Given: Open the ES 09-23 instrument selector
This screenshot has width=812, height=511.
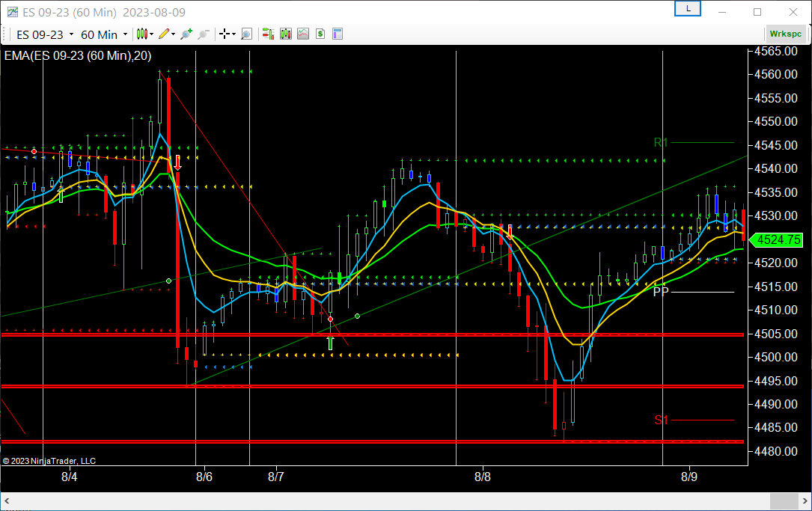Looking at the screenshot, I should (x=45, y=34).
